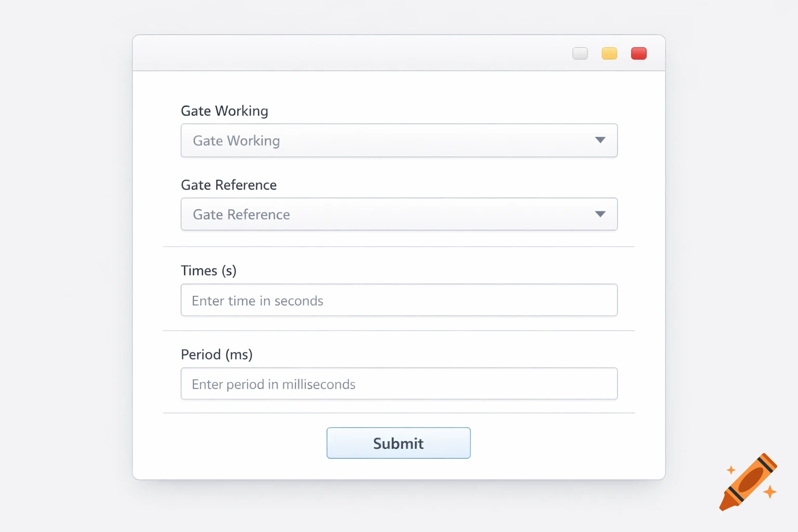Screen dimensions: 798x532
Task: Click the window title bar area
Action: tap(312, 52)
